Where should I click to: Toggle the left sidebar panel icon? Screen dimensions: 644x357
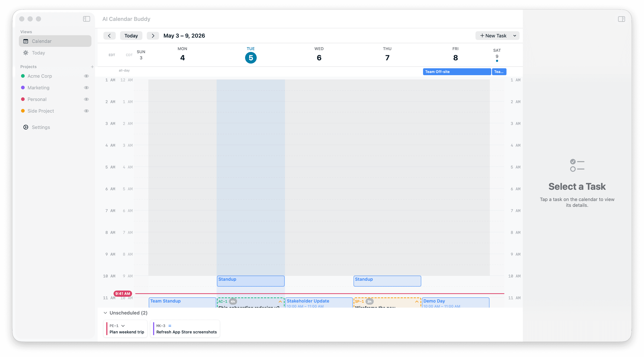tap(87, 19)
